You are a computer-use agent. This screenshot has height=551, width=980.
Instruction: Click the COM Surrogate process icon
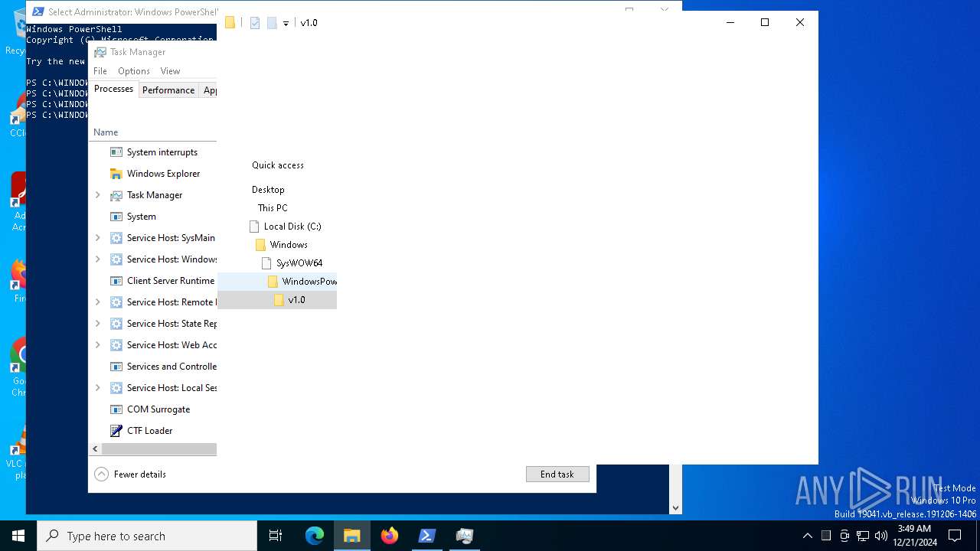[116, 409]
